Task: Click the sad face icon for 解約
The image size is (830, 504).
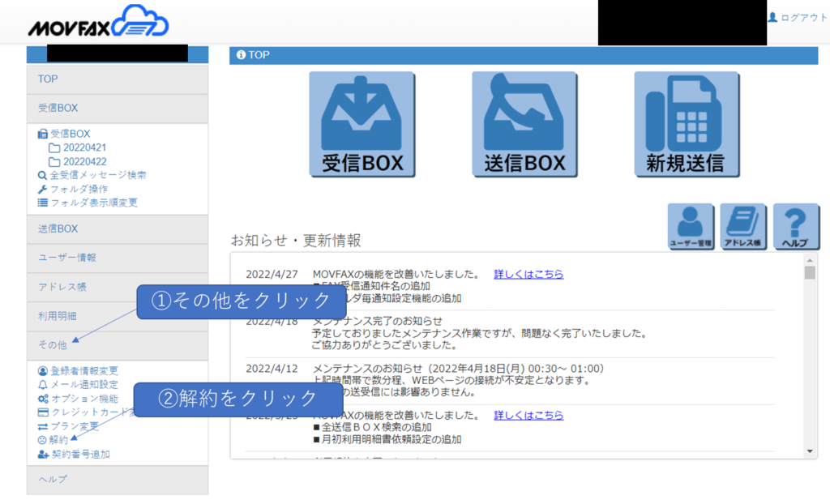Action: pyautogui.click(x=42, y=440)
